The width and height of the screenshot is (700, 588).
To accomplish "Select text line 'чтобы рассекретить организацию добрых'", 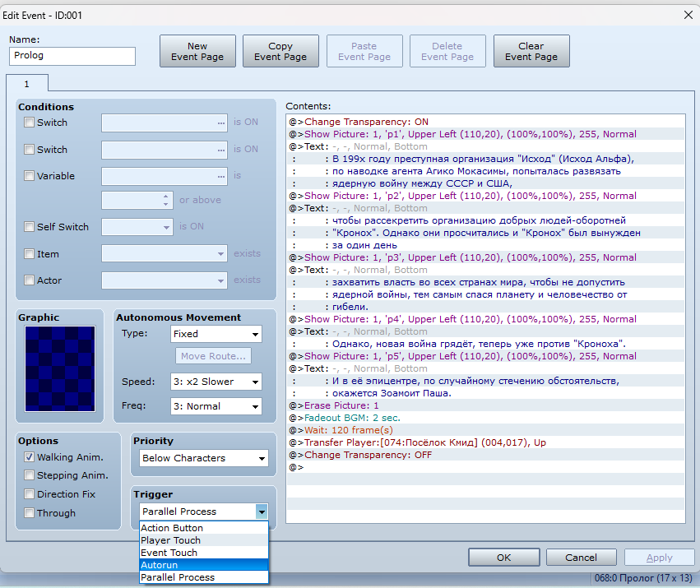I will 485,220.
